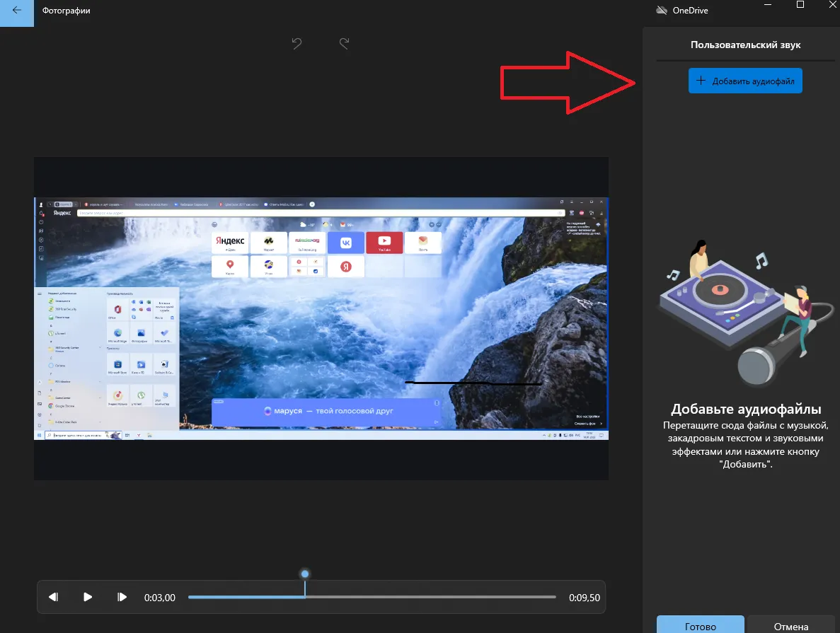Click the "Добавить аудиофайл" button
Screen dimensions: 840x633
(745, 81)
